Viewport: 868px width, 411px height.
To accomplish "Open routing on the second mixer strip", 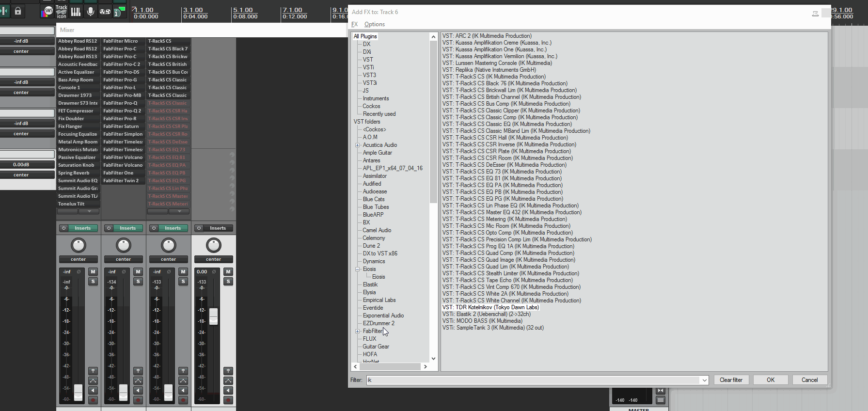I will click(138, 371).
